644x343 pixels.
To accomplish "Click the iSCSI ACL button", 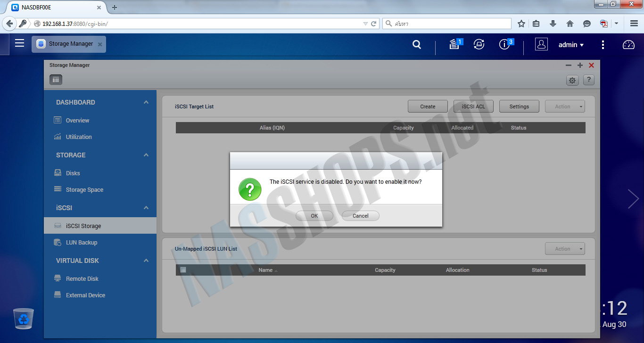I will 473,106.
